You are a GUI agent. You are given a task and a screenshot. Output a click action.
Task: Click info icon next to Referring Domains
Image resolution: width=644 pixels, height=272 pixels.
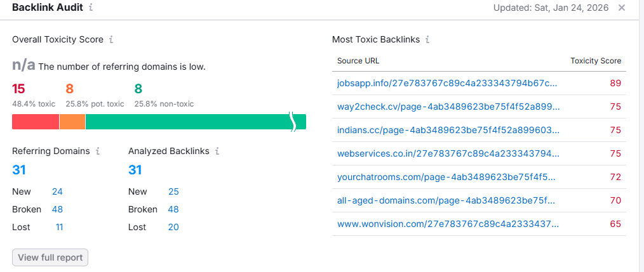coord(98,151)
